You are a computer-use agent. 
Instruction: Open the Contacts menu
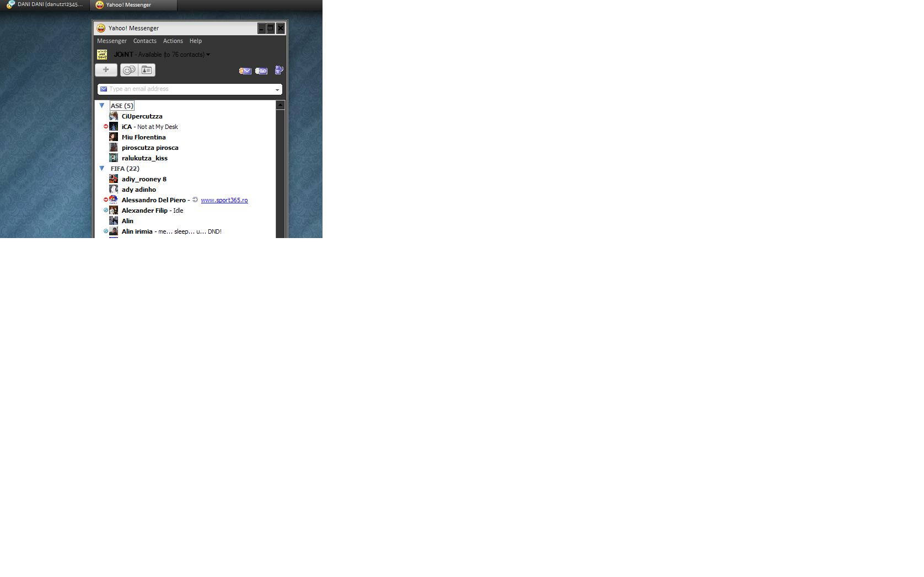[x=145, y=41]
